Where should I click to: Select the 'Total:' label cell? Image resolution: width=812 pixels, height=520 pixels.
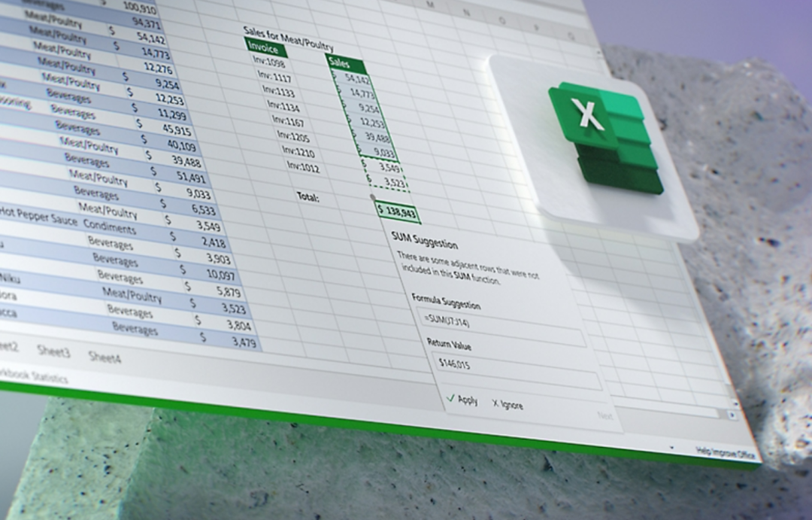click(309, 196)
